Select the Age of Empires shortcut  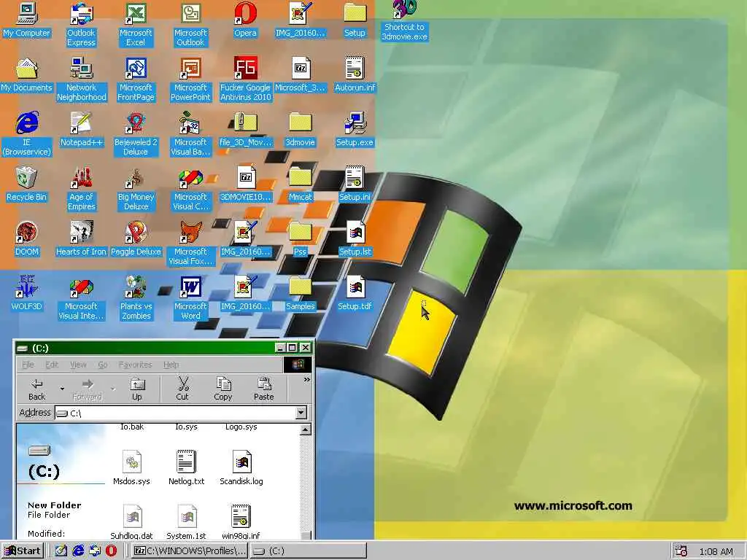click(x=82, y=189)
